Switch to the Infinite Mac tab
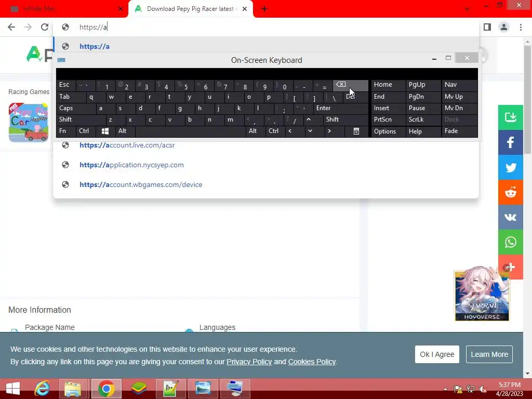532x399 pixels. pyautogui.click(x=64, y=9)
